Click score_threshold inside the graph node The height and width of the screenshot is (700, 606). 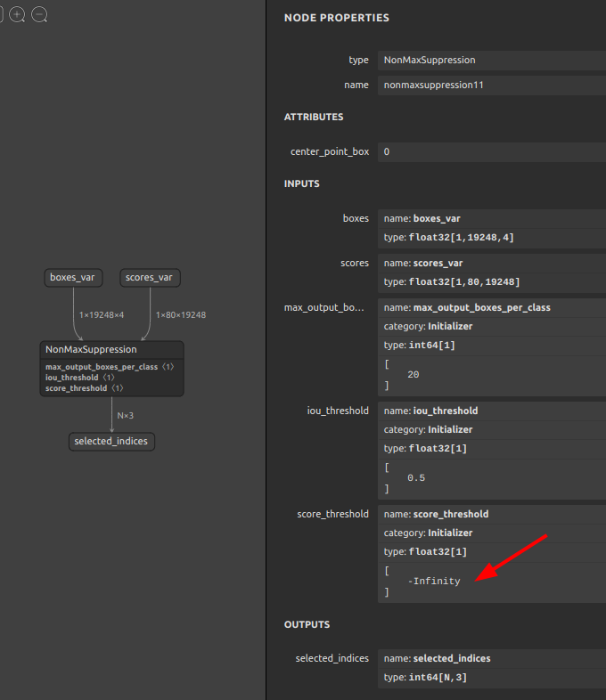(x=77, y=388)
